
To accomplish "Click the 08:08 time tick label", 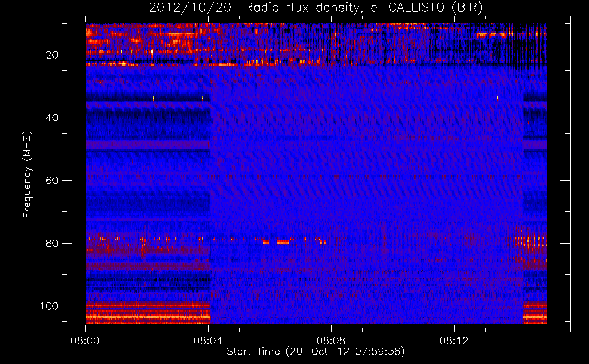I will coord(331,341).
